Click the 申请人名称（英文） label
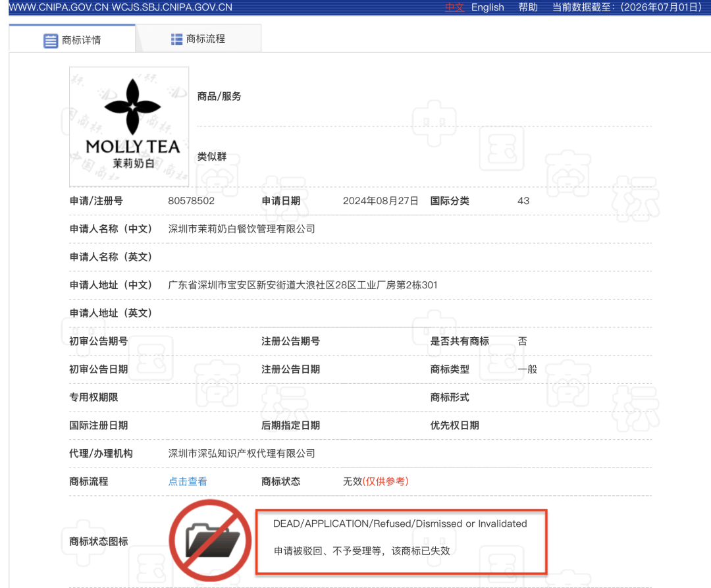 tap(111, 257)
